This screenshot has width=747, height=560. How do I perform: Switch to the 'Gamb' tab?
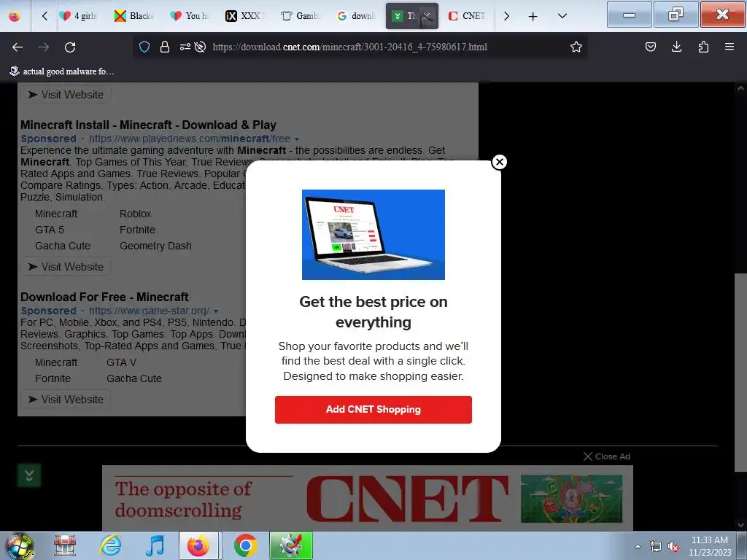pos(301,16)
